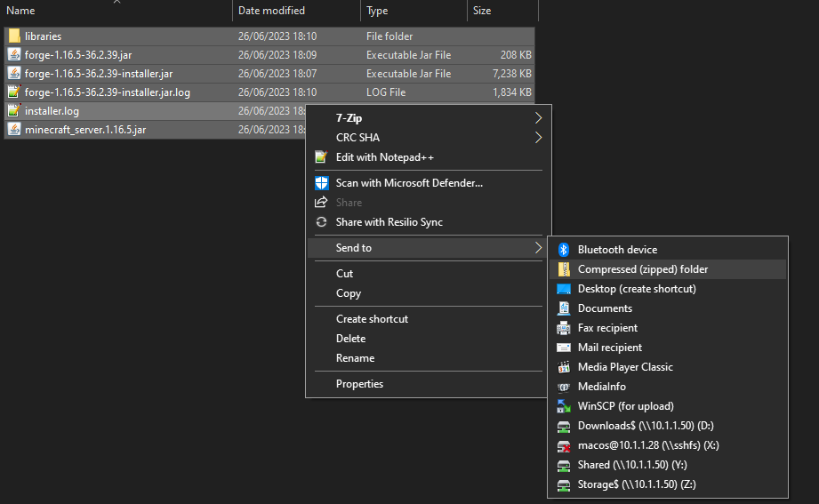Image resolution: width=819 pixels, height=504 pixels.
Task: Sort files by Date modified column
Action: pos(271,11)
